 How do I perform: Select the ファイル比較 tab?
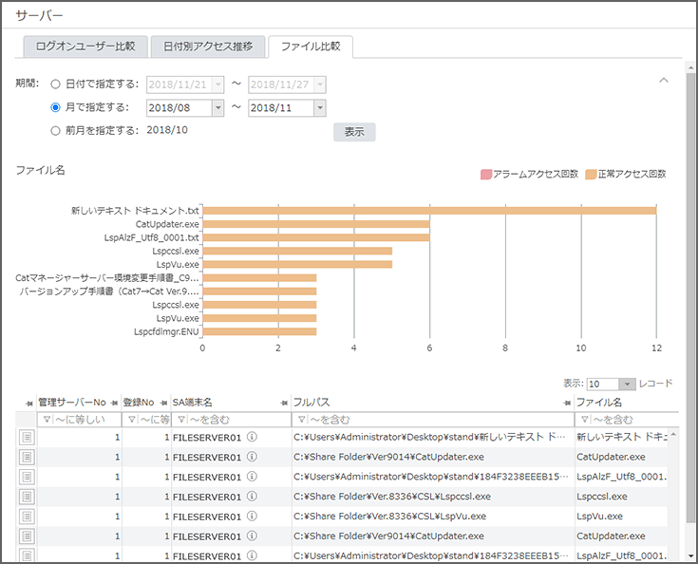[x=311, y=47]
